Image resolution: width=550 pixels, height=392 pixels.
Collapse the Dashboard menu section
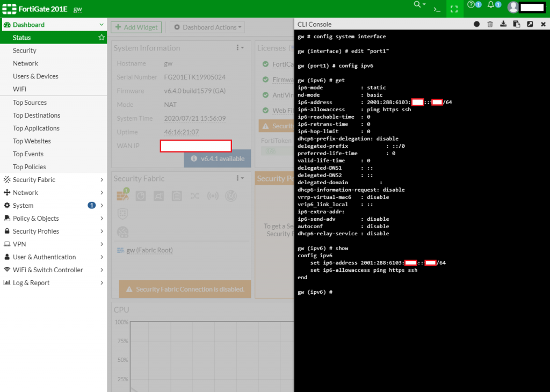coord(102,25)
